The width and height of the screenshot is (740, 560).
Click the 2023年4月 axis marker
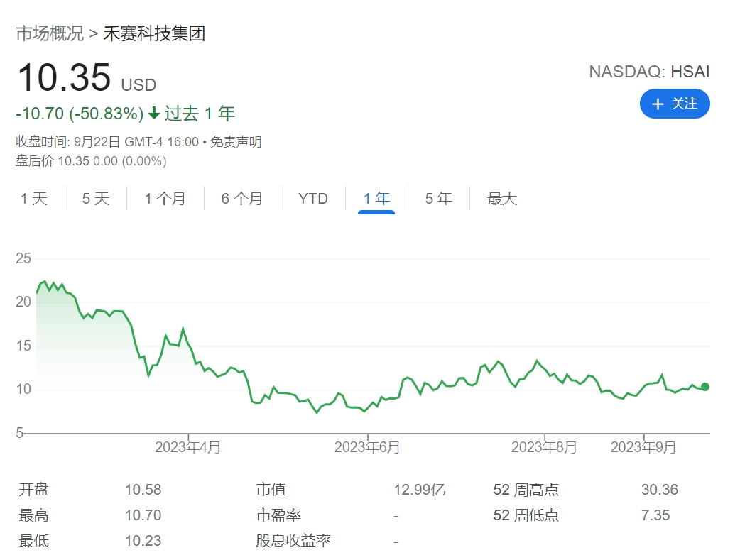(187, 446)
